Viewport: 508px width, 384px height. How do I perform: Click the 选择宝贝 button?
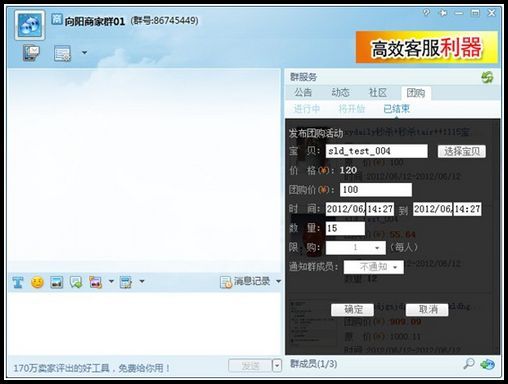[462, 151]
